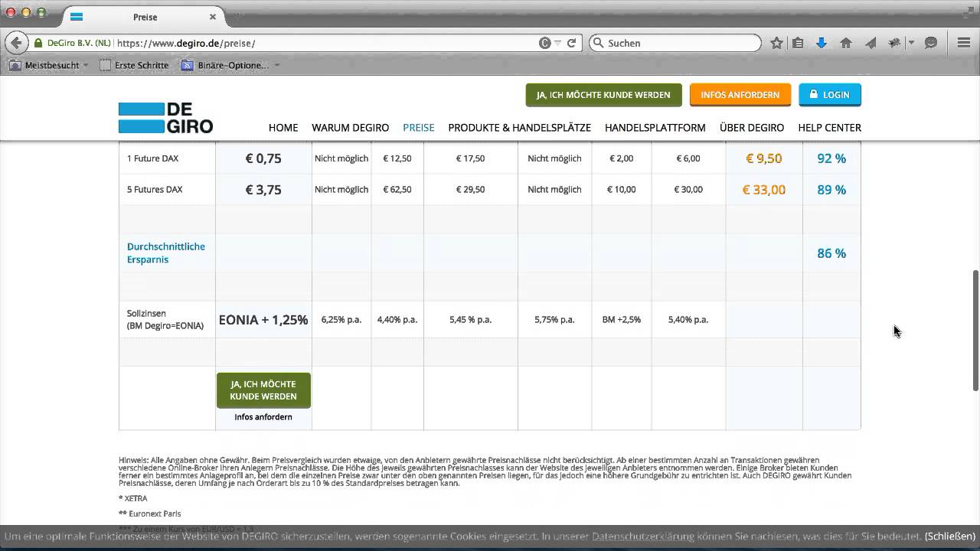Click the 'Durchschnittliche Ersparnis' row label
This screenshot has width=980, height=551.
[165, 253]
